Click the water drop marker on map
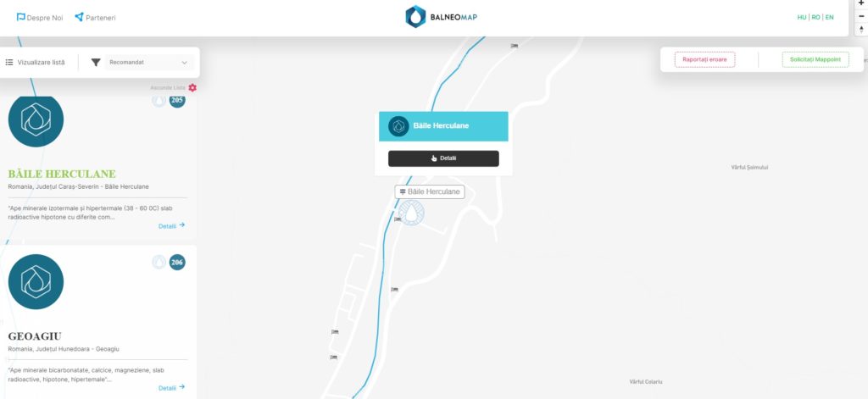This screenshot has height=399, width=868. click(x=411, y=213)
